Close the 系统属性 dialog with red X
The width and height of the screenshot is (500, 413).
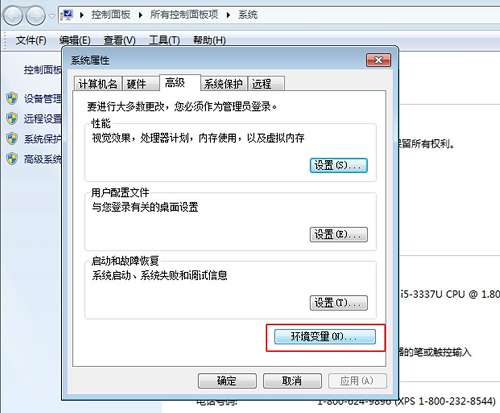(378, 60)
